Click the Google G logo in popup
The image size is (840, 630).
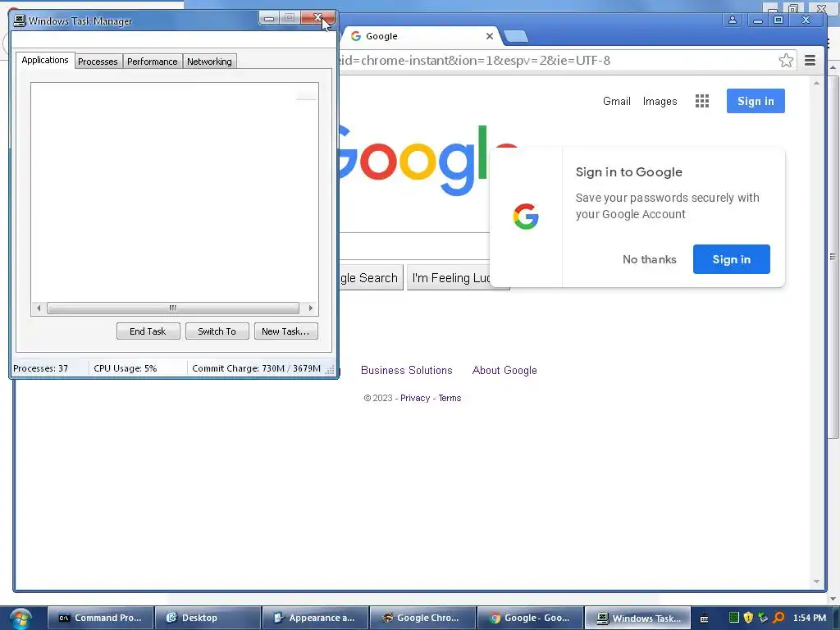[526, 217]
